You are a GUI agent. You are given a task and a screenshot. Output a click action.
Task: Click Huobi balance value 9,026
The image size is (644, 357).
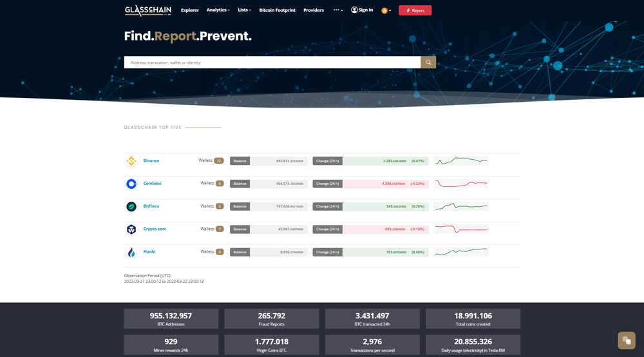click(x=292, y=252)
